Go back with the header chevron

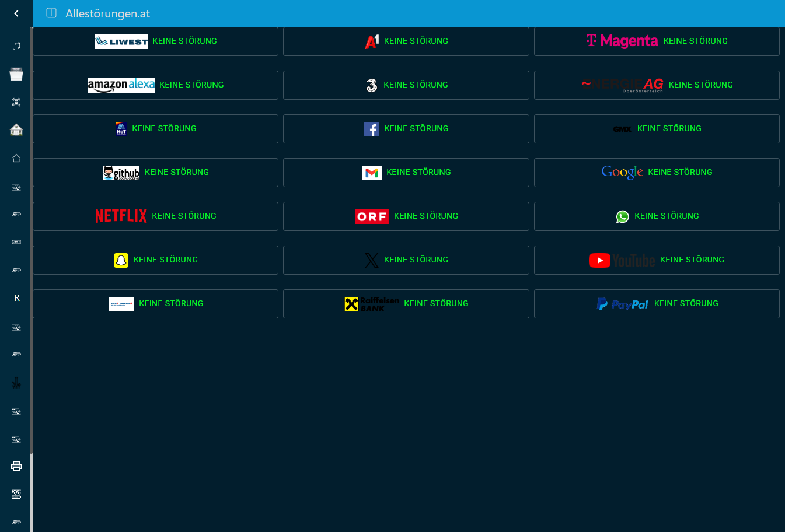(x=16, y=13)
